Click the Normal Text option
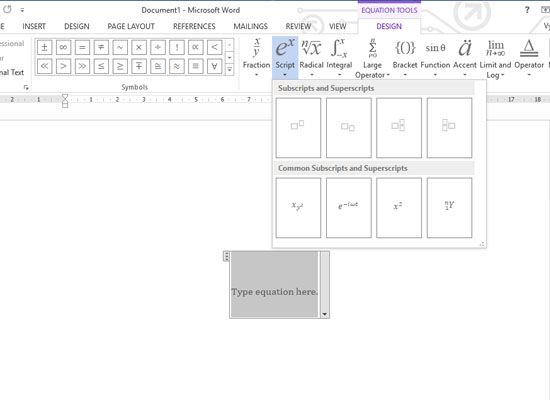The image size is (550, 400). (12, 72)
